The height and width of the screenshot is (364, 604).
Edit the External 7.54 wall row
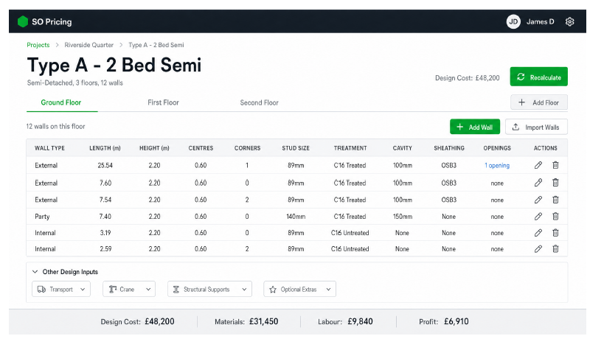click(538, 200)
